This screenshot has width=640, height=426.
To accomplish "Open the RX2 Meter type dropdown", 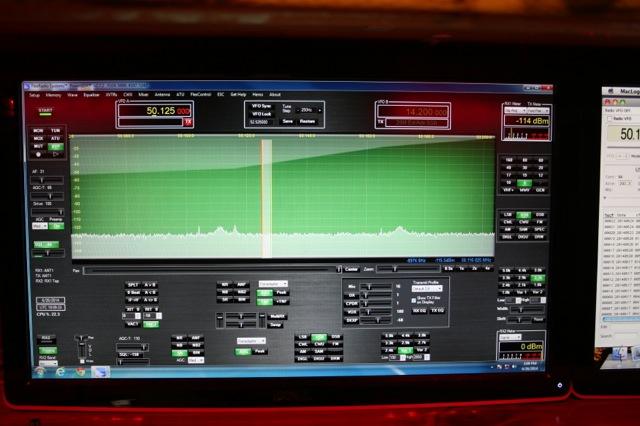I will (x=511, y=337).
